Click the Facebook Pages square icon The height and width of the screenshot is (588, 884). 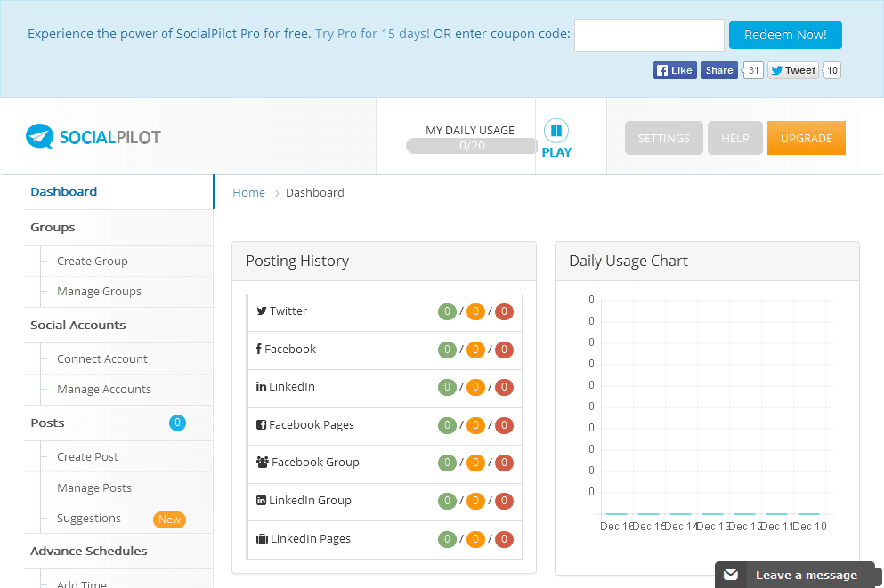pos(261,424)
